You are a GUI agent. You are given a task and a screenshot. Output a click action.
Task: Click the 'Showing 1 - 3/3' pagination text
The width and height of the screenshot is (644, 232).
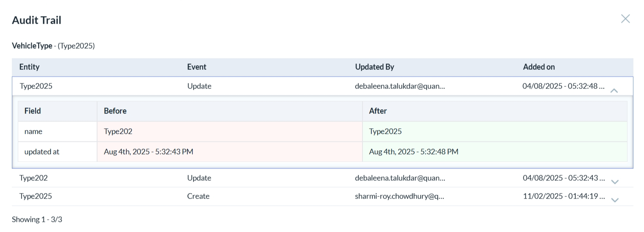(x=37, y=219)
